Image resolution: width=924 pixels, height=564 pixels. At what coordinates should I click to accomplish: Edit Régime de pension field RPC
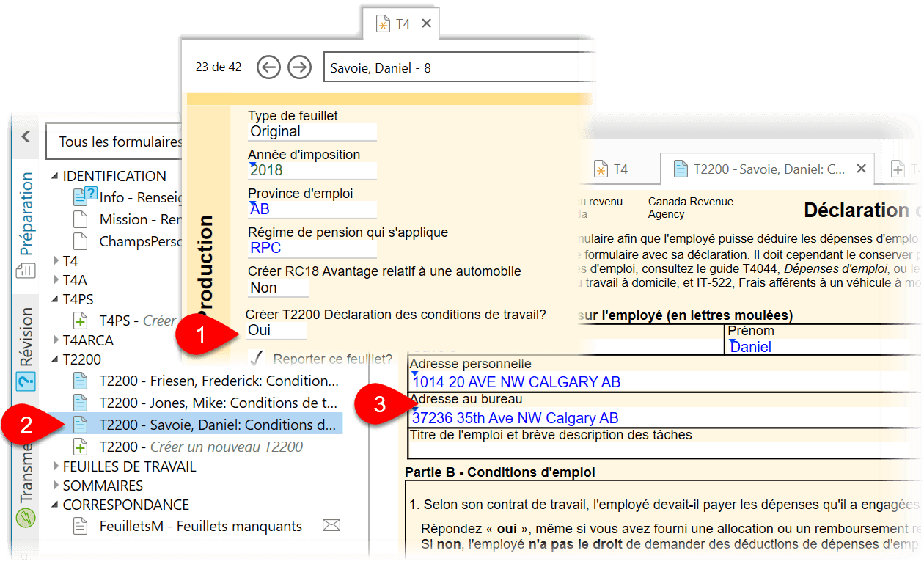312,249
